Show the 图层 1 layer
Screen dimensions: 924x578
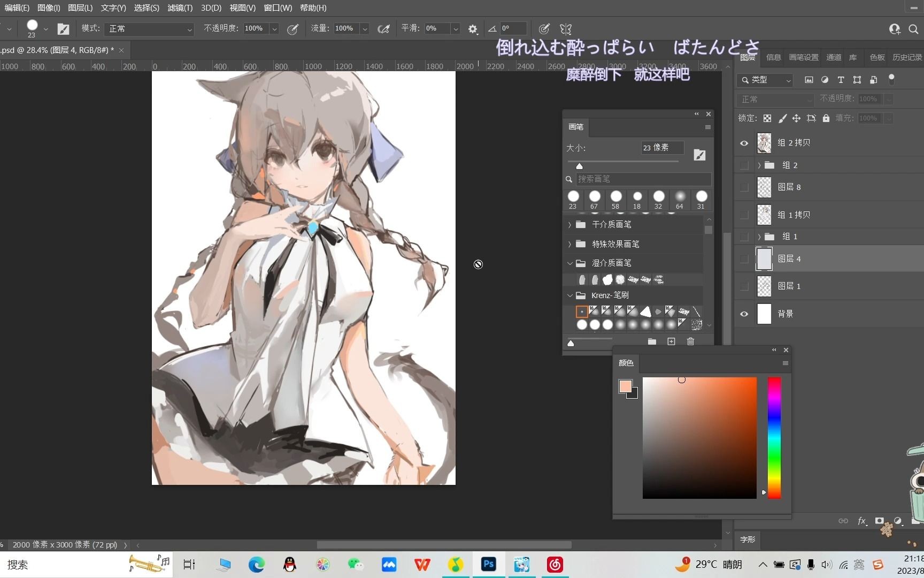coord(744,286)
